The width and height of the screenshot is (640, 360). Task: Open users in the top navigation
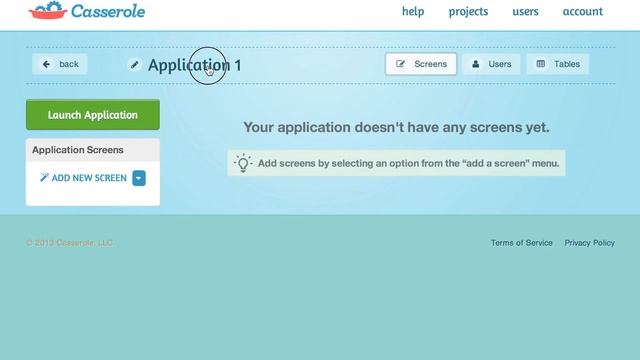(x=525, y=11)
